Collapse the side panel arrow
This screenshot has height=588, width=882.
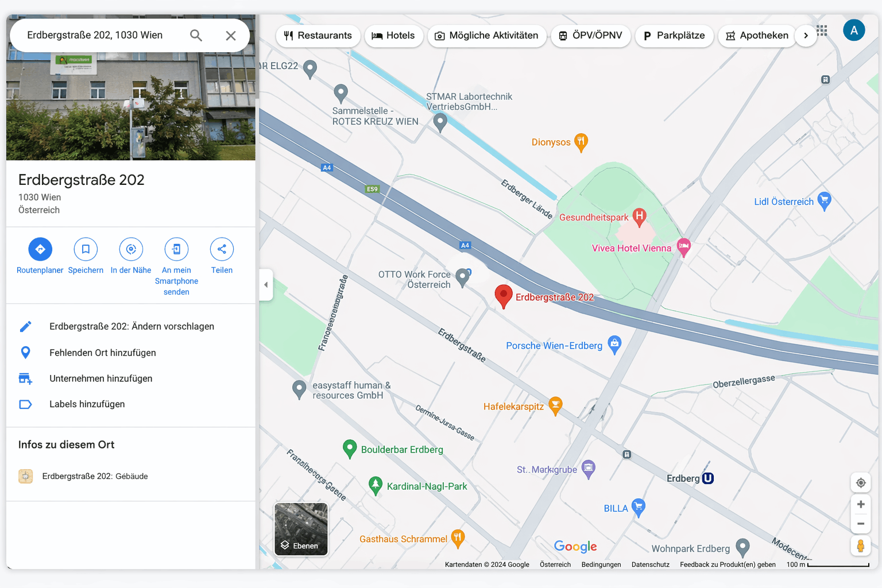point(266,285)
